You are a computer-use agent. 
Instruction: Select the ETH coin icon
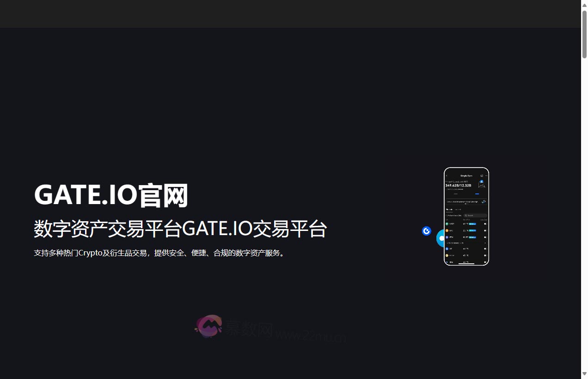tap(446, 237)
